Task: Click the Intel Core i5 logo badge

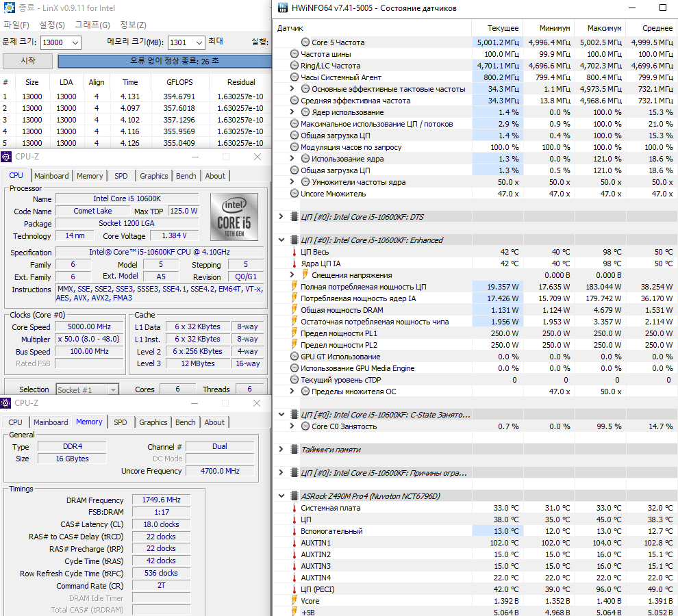Action: pyautogui.click(x=234, y=216)
